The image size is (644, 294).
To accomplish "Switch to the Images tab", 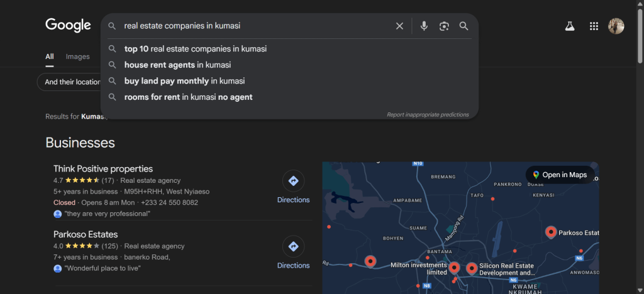I will 77,57.
